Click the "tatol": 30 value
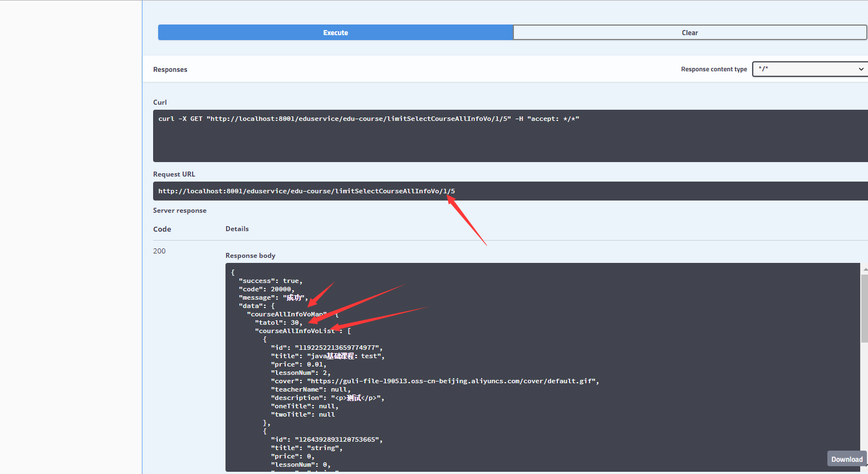 click(279, 322)
